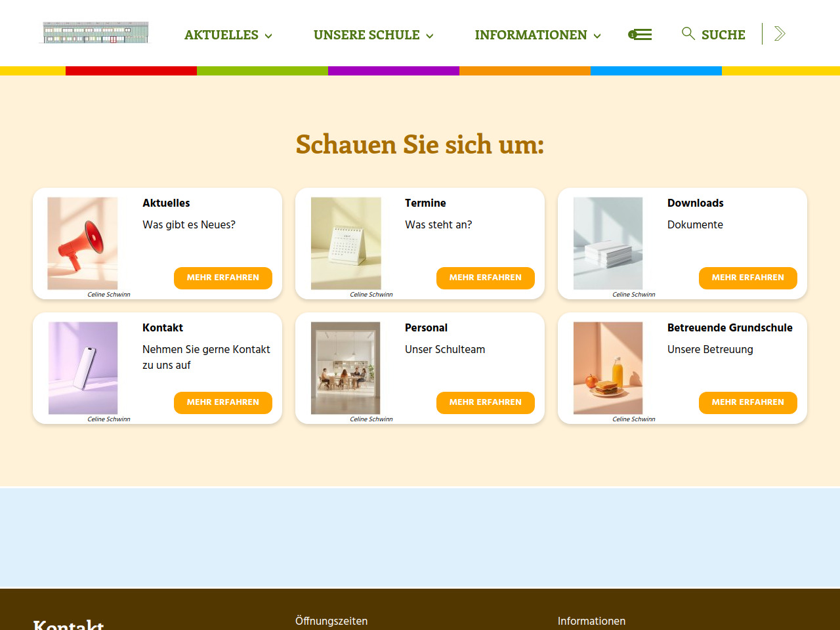
Task: Click the lunch image in Betreuende Grundschule card
Action: [608, 368]
